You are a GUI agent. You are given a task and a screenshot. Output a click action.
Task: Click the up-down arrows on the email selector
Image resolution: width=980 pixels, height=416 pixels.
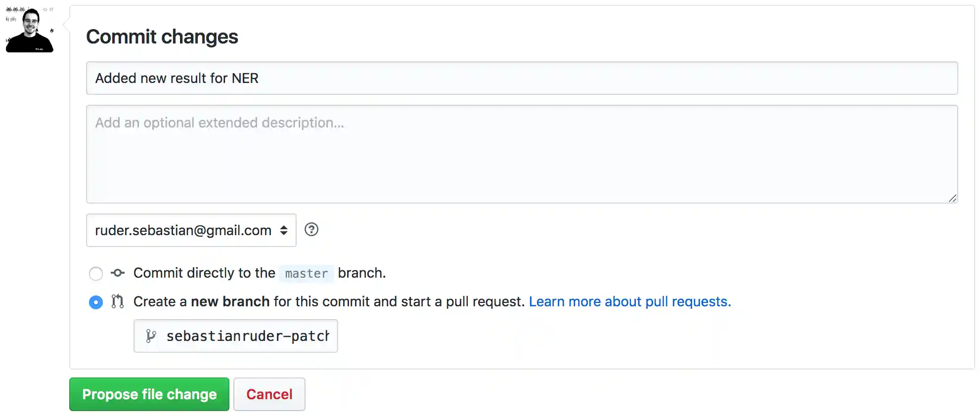[x=284, y=230]
